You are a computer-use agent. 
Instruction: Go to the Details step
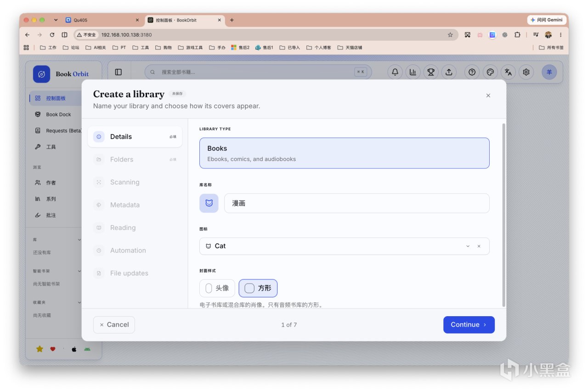click(135, 137)
